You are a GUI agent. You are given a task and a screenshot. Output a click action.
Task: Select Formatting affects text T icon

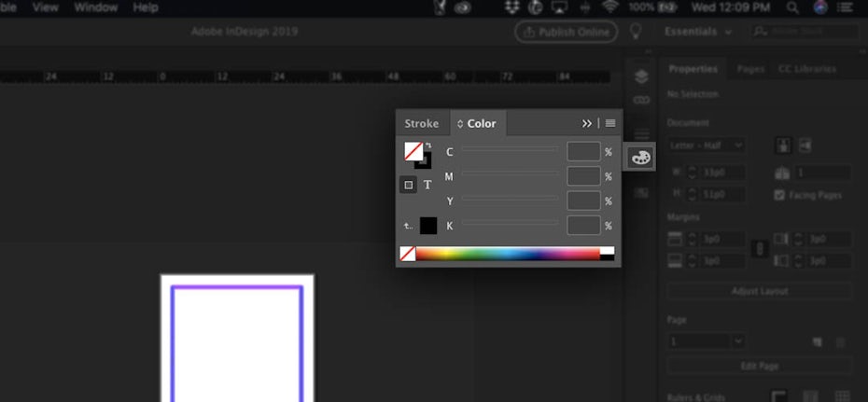pyautogui.click(x=428, y=185)
